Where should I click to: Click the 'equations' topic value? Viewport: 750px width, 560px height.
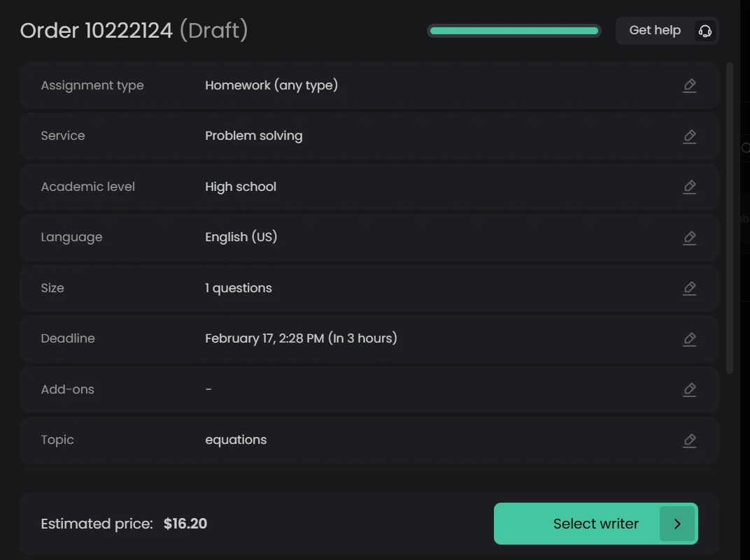coord(236,440)
